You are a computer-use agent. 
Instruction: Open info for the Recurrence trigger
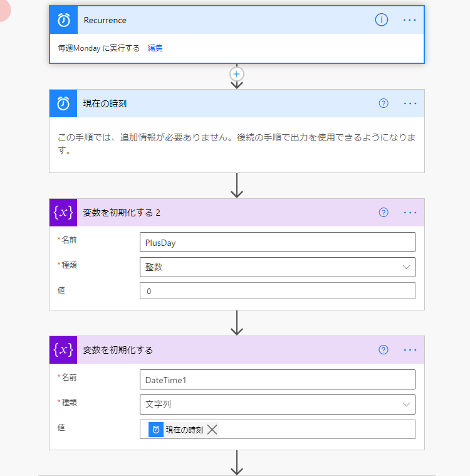382,20
